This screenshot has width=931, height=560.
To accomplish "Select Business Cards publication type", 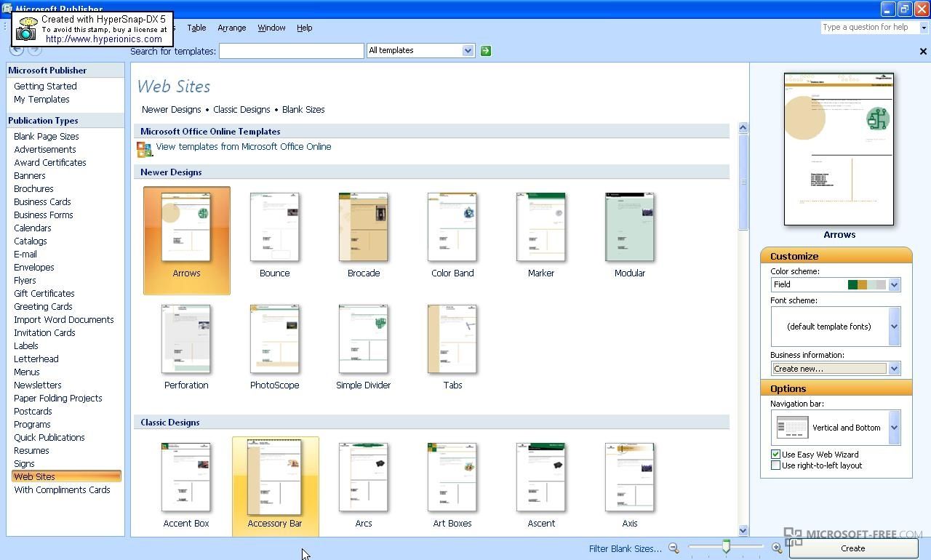I will (42, 201).
